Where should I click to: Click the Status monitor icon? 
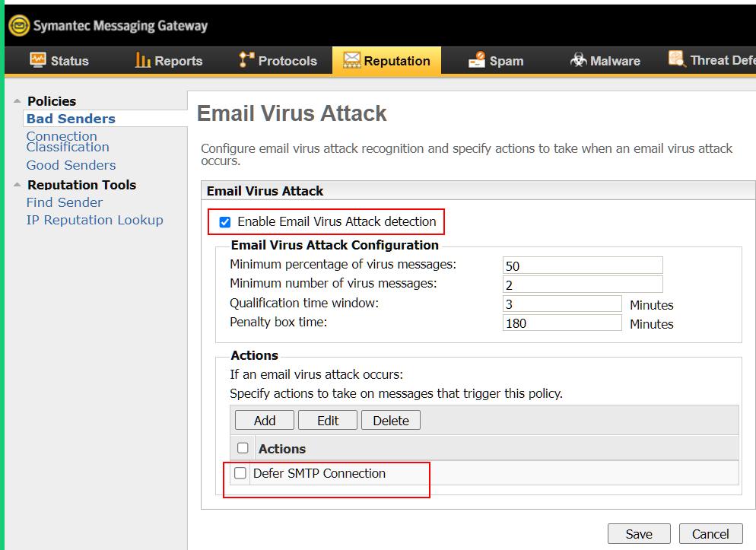(x=37, y=60)
